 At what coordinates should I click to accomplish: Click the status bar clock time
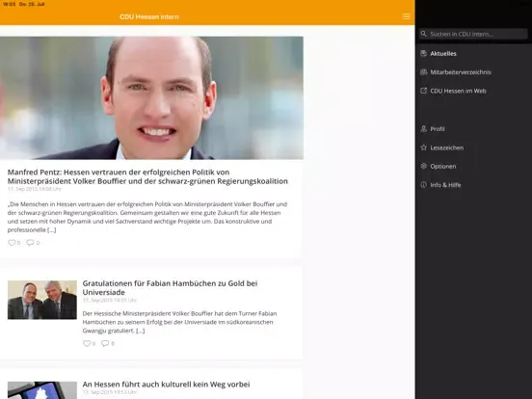(9, 4)
